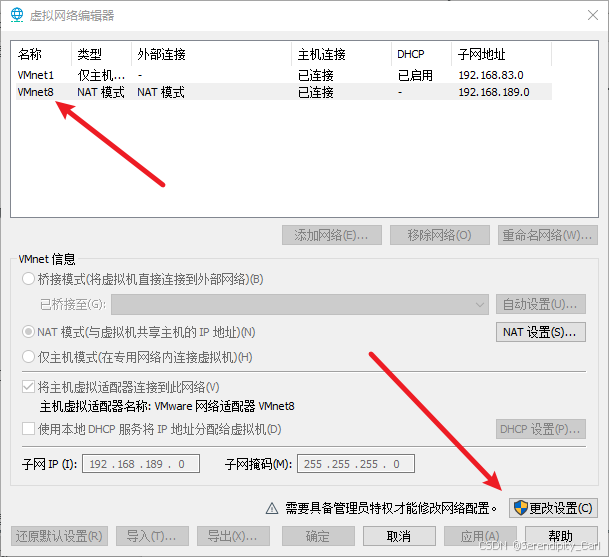Select the 桥接模式 radio button
The image size is (609, 557).
[x=28, y=279]
